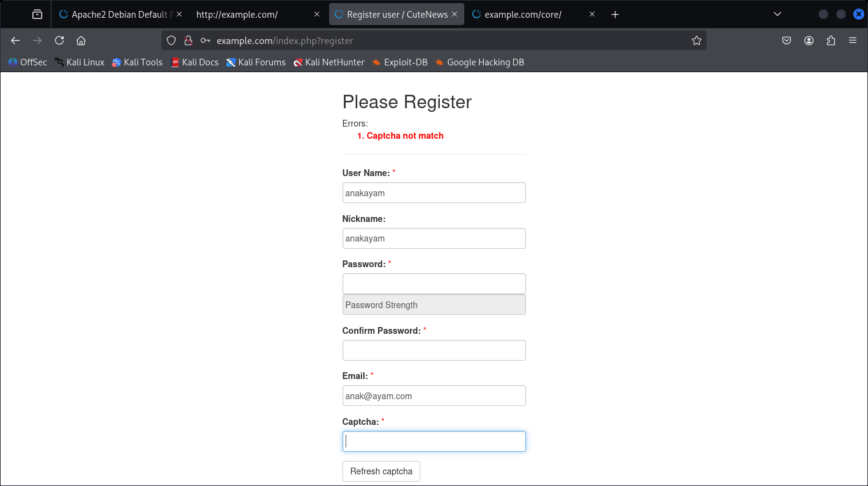
Task: Open the Kali NetHunter bookmark
Action: [x=328, y=62]
